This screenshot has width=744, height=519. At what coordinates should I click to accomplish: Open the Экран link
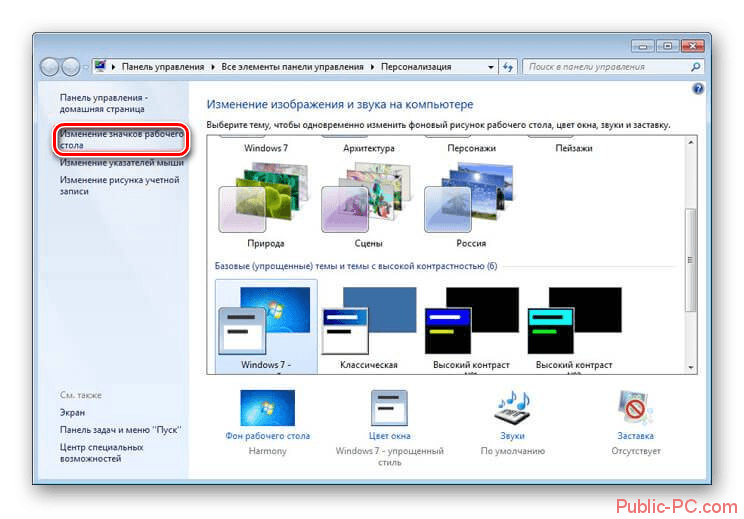pyautogui.click(x=72, y=413)
